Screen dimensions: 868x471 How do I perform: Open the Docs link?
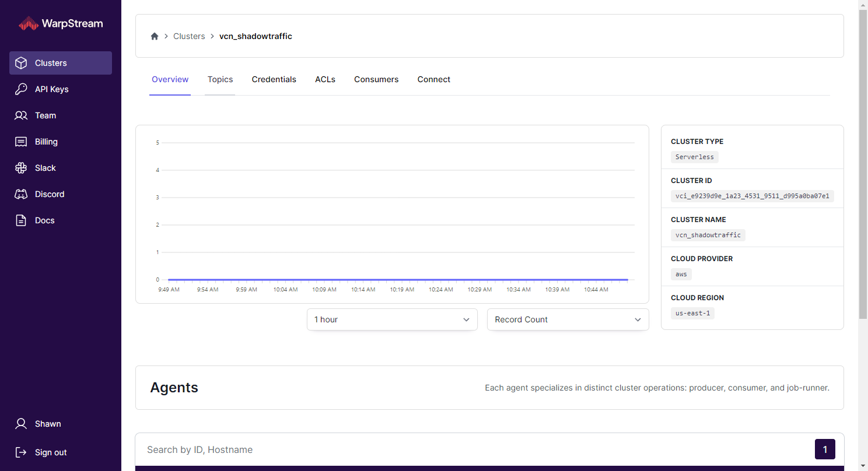pyautogui.click(x=61, y=220)
